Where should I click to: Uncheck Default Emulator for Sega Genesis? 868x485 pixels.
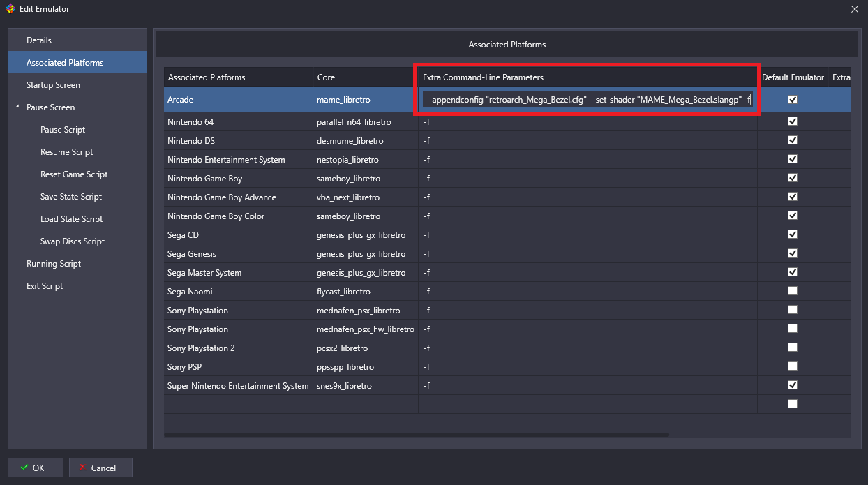tap(792, 253)
